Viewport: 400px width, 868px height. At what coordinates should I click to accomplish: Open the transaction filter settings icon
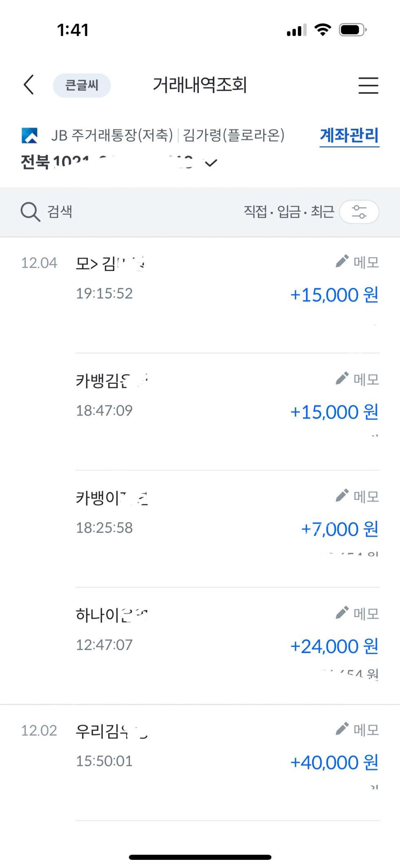coord(359,212)
